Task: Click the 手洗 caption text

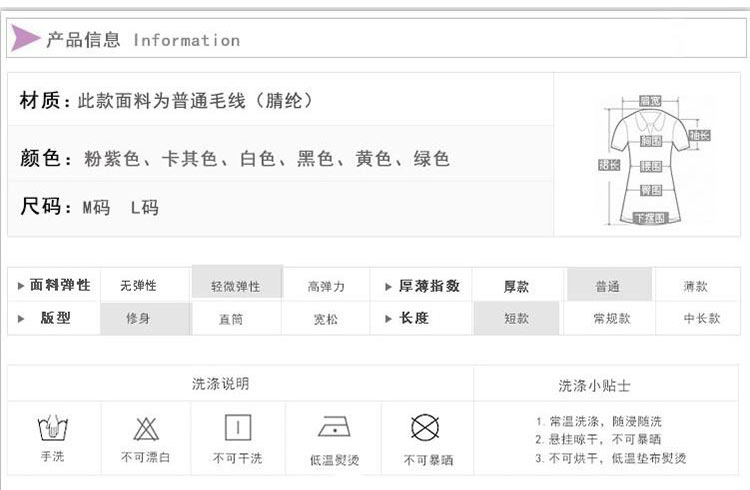Action: [x=53, y=456]
